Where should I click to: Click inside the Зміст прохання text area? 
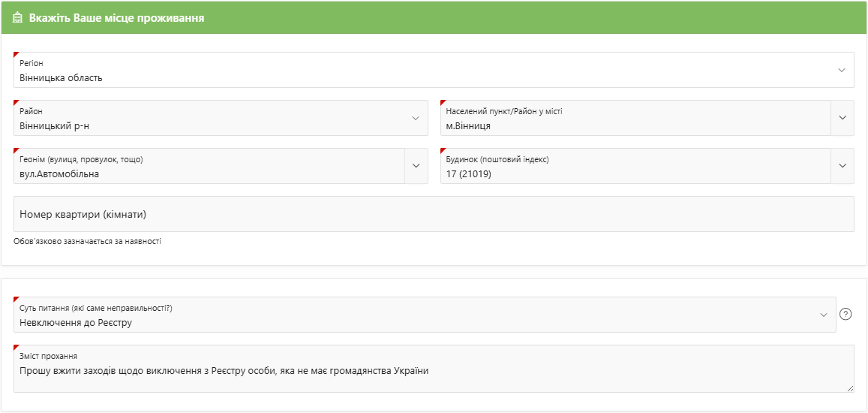click(x=433, y=375)
